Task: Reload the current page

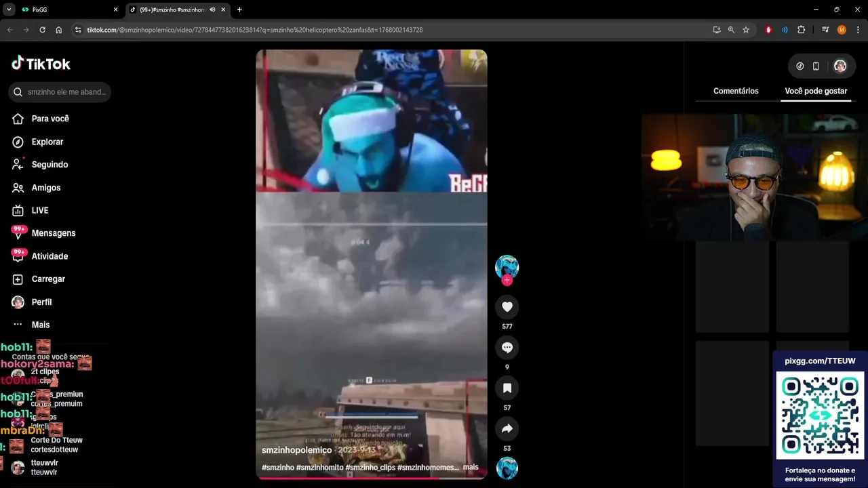Action: pyautogui.click(x=42, y=30)
